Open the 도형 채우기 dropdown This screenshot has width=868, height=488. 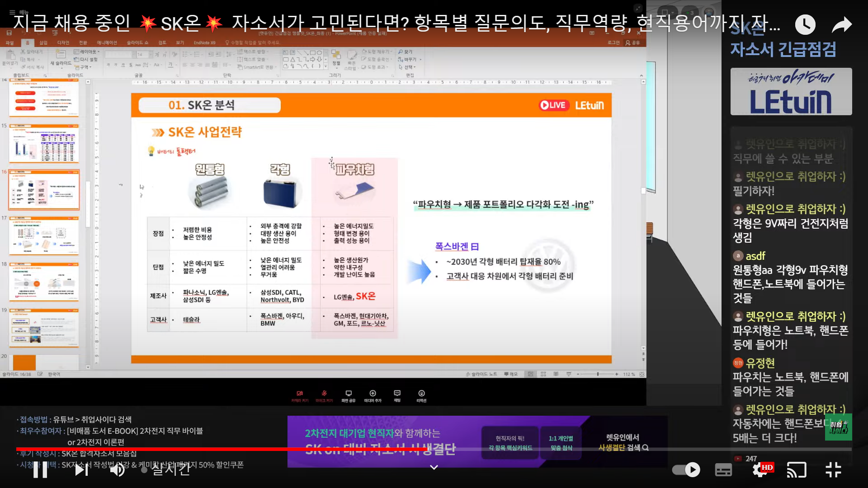377,52
